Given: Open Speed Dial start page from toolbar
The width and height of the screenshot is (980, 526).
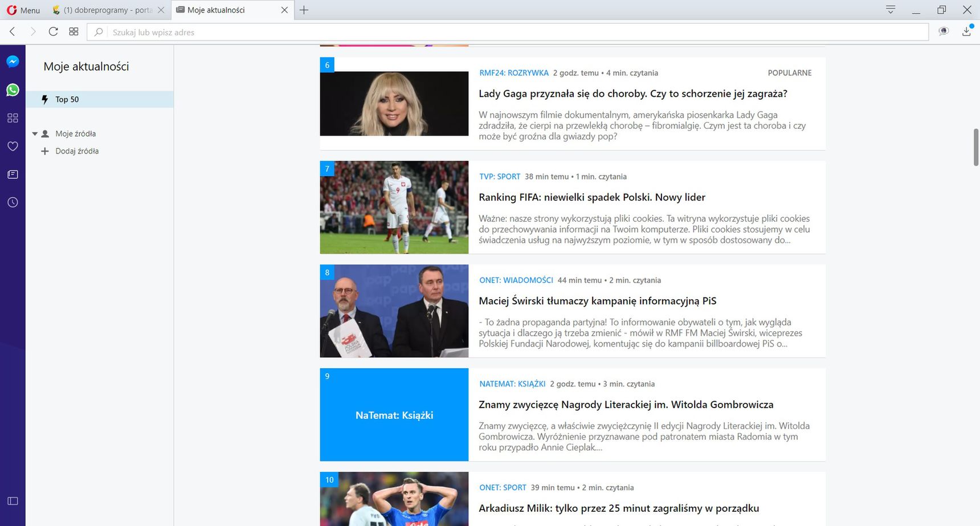Looking at the screenshot, I should 73,32.
